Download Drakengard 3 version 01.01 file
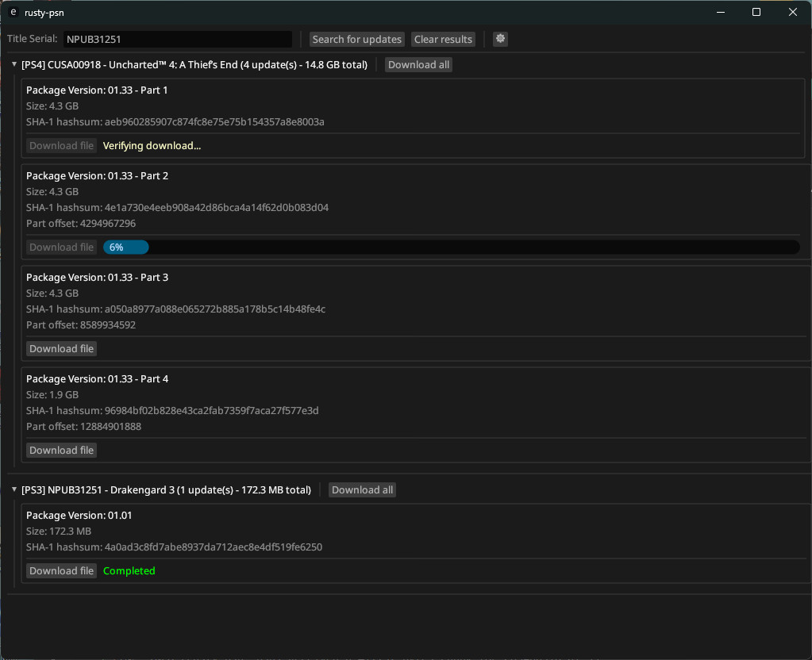 [61, 571]
